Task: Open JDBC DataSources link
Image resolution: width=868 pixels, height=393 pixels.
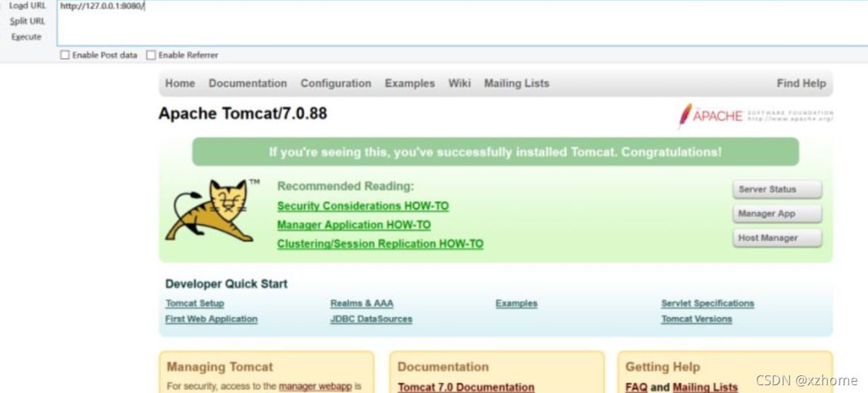Action: click(371, 319)
